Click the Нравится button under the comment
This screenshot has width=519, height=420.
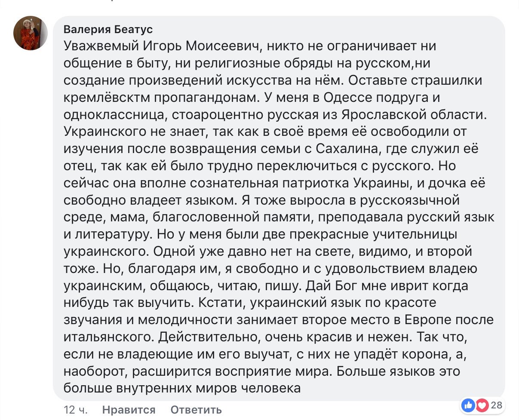coord(129,410)
